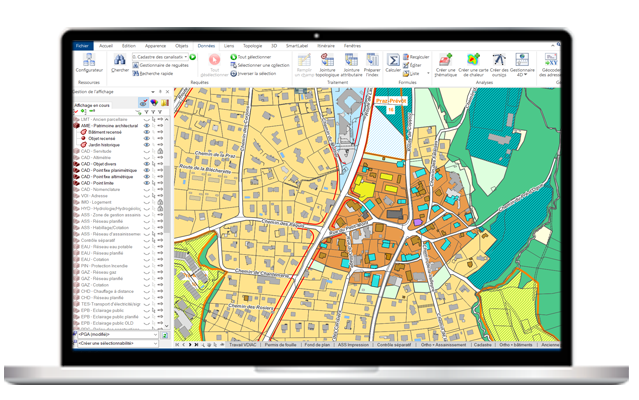Viewport: 639px width, 400px height.
Task: Click Inverser la sélection
Action: click(253, 73)
